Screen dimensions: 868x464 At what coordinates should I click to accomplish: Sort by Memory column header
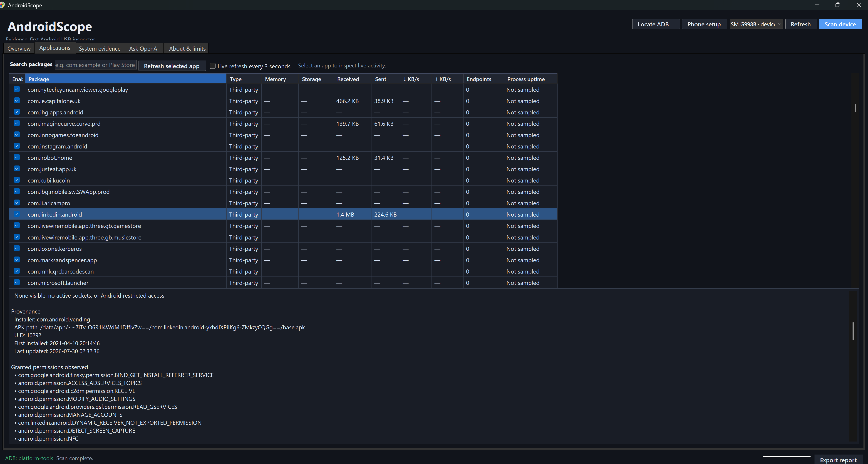click(280, 79)
